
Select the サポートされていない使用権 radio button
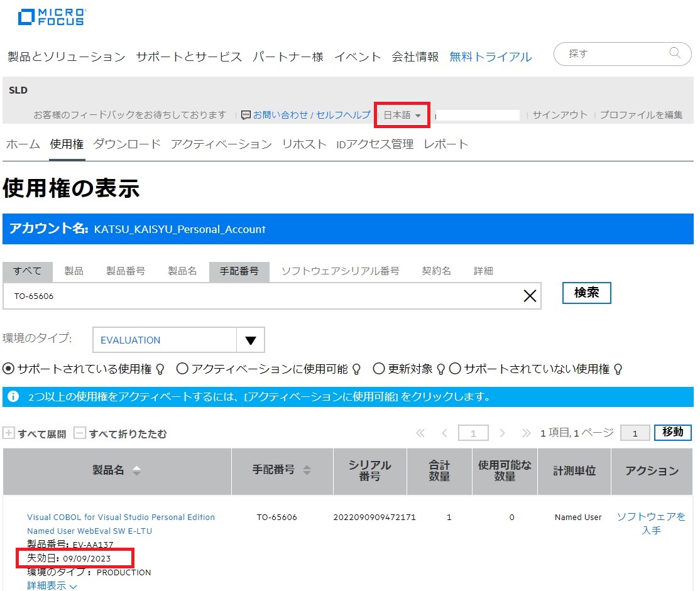click(455, 369)
